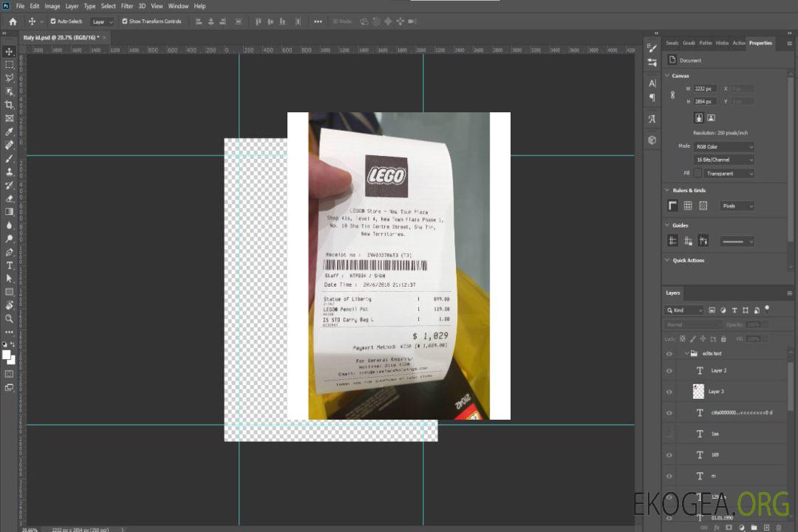
Task: Show the hidden '1aa' text layer
Action: (669, 434)
